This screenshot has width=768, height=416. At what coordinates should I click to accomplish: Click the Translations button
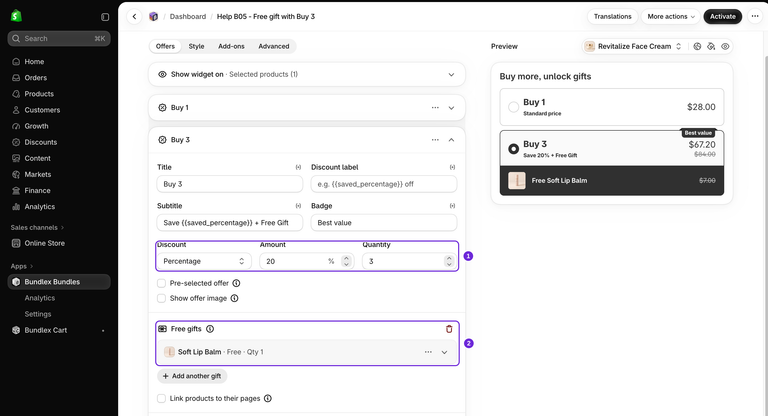(613, 17)
